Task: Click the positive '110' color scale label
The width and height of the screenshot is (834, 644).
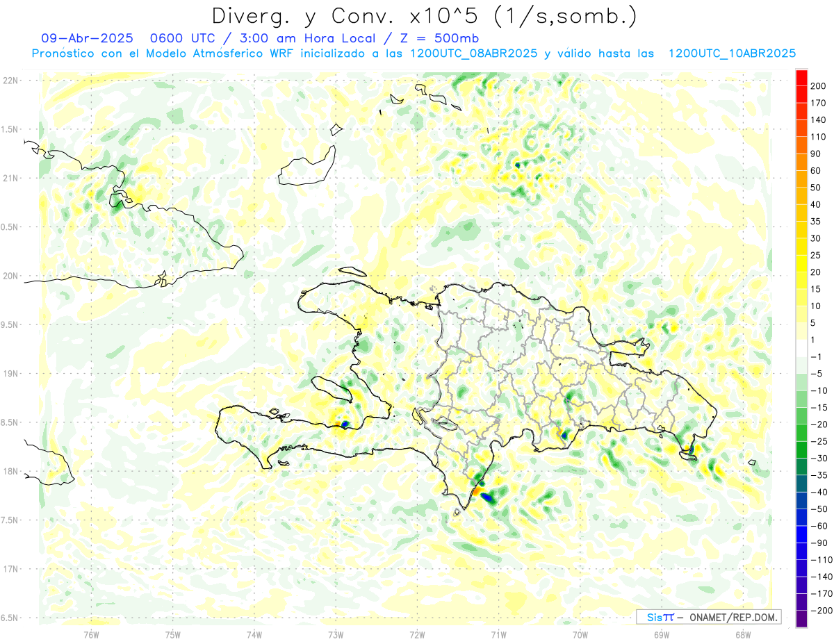Action: tap(818, 137)
